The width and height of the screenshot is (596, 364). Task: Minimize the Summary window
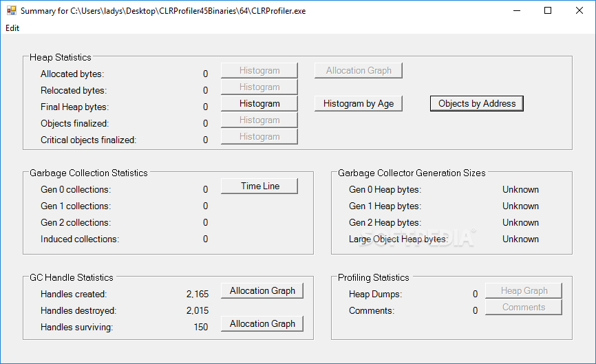click(x=517, y=10)
